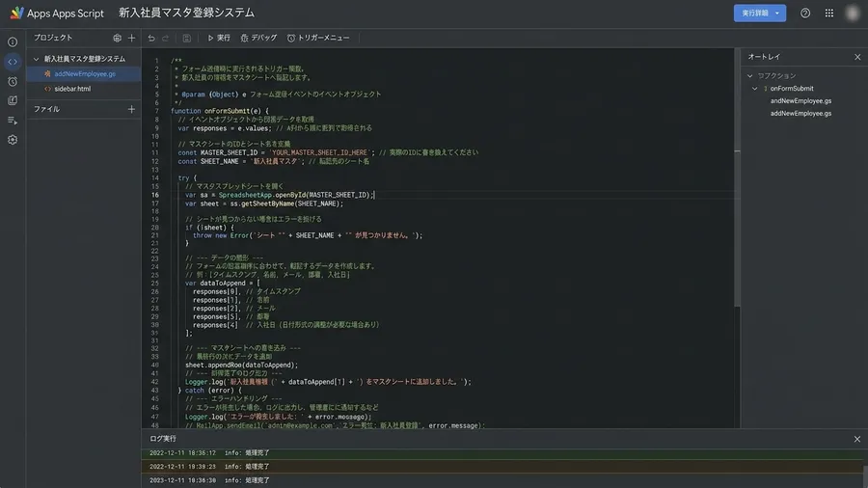Open the Executions list icon in left rail
Image resolution: width=868 pixels, height=488 pixels.
(x=13, y=120)
